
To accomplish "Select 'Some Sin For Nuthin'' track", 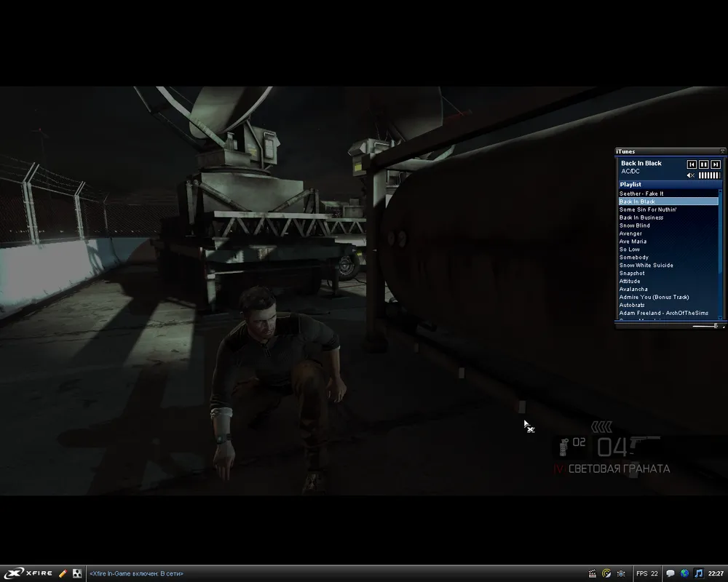I will pos(647,210).
